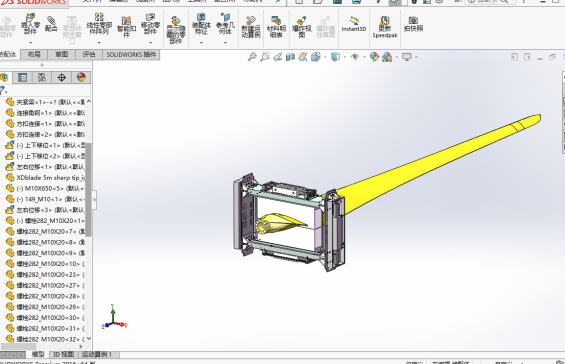Switch to the 草图 (Sketch) tab
This screenshot has width=565, height=364.
click(62, 54)
